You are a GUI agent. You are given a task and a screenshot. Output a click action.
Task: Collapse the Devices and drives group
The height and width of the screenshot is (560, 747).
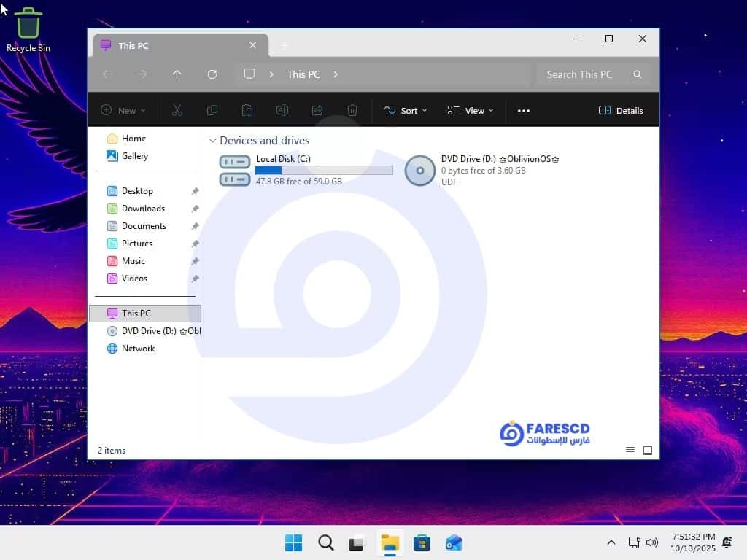pos(212,141)
